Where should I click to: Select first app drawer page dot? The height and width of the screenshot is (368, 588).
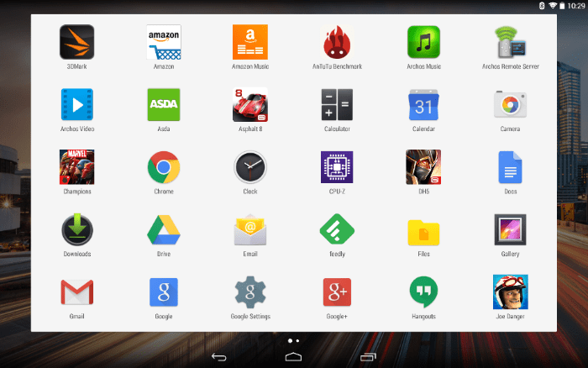(x=290, y=341)
